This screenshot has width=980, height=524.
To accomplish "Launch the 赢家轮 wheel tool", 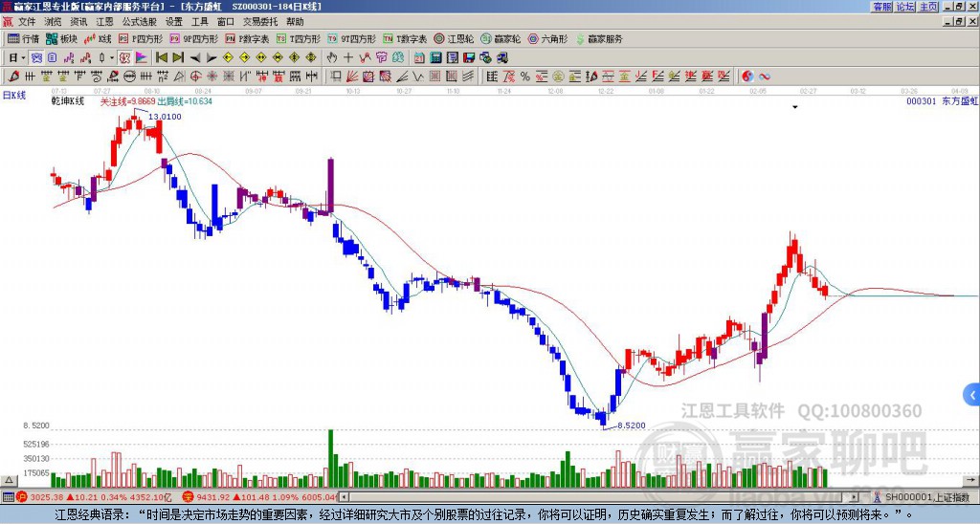I will click(x=501, y=38).
